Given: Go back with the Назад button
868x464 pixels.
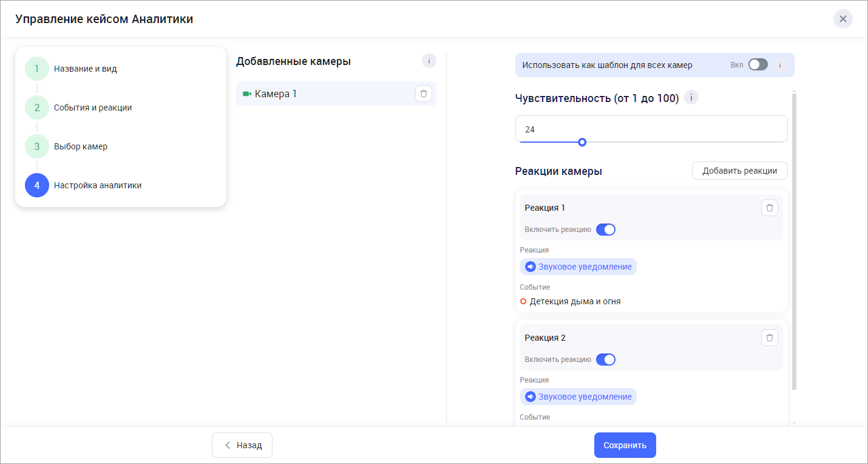Looking at the screenshot, I should click(242, 445).
